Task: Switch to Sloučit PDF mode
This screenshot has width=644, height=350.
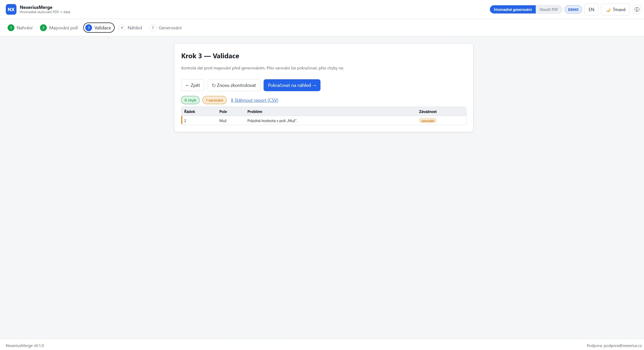Action: point(549,9)
